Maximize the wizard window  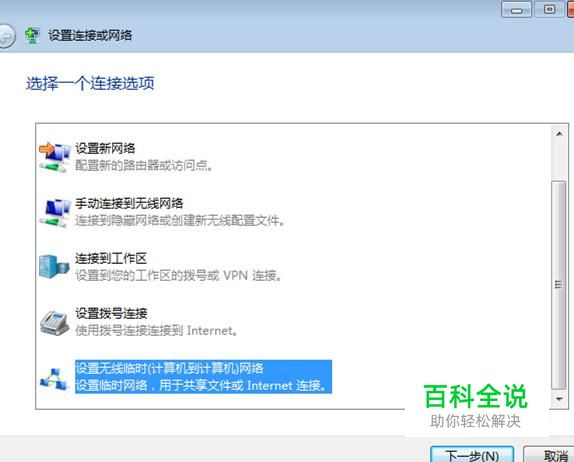click(549, 10)
